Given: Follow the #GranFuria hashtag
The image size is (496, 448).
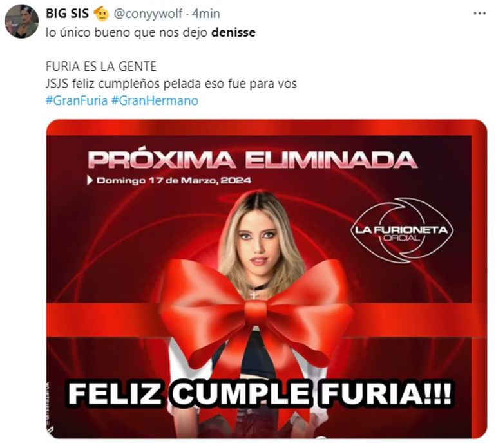Looking at the screenshot, I should tap(77, 100).
